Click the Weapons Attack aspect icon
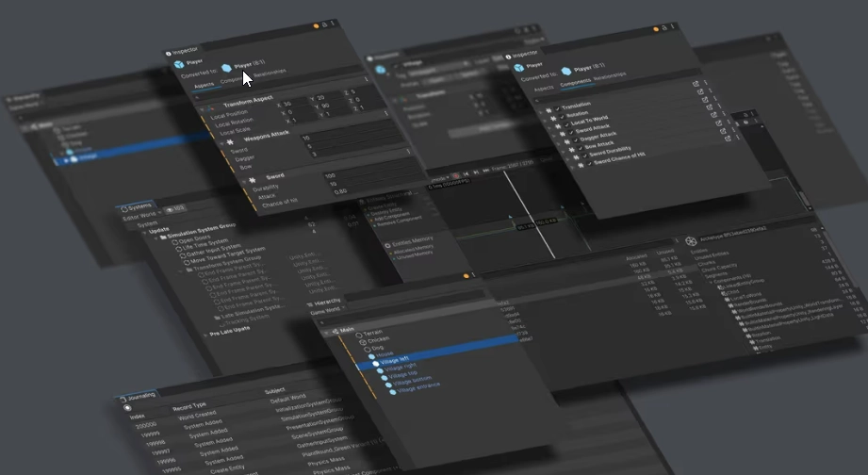Image resolution: width=868 pixels, height=475 pixels. pos(230,143)
